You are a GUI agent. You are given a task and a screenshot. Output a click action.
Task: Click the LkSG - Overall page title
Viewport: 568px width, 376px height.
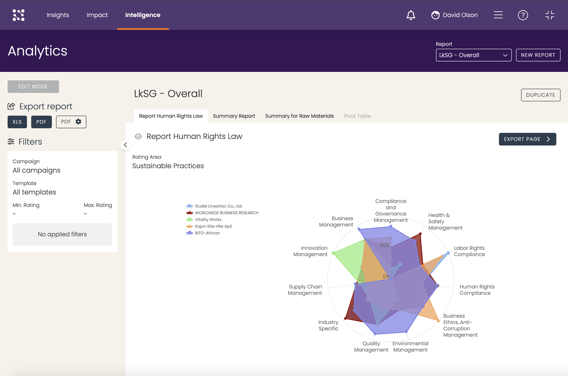click(168, 94)
